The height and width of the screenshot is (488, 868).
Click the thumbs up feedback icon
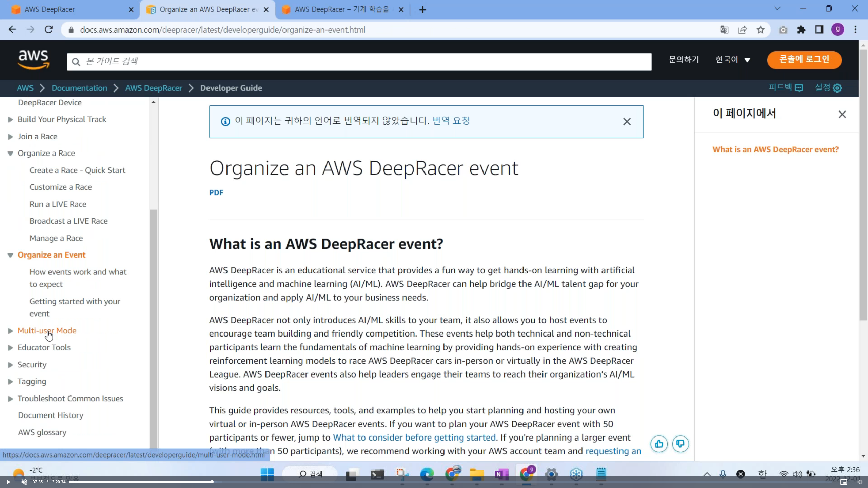(659, 444)
